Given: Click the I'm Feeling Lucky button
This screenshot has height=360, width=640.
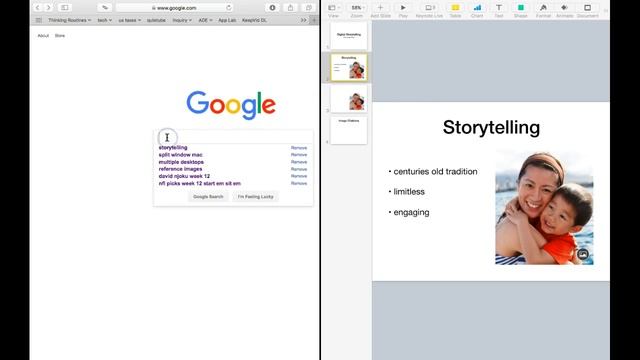Looking at the screenshot, I should point(256,196).
